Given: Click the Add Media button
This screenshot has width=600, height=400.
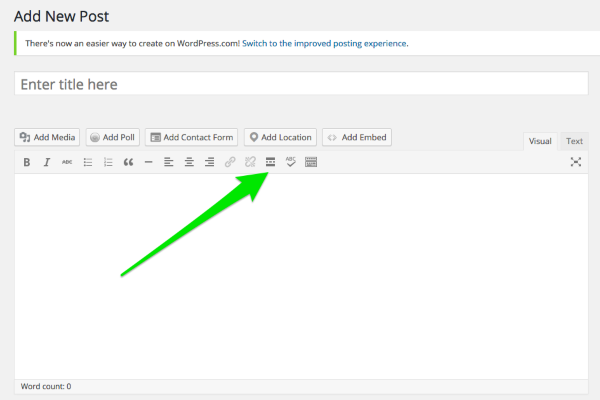Looking at the screenshot, I should [x=48, y=137].
